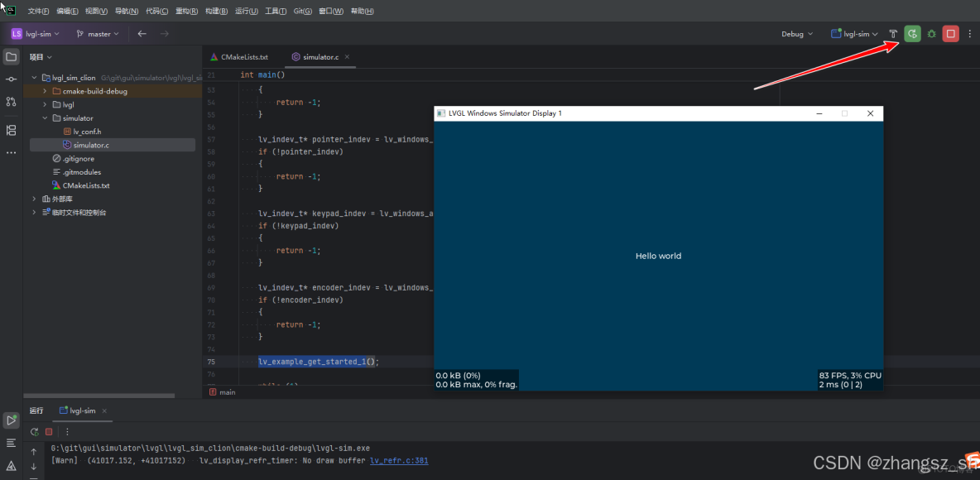Open the Pull Requests tool window
This screenshot has height=480, width=980.
coord(11,101)
